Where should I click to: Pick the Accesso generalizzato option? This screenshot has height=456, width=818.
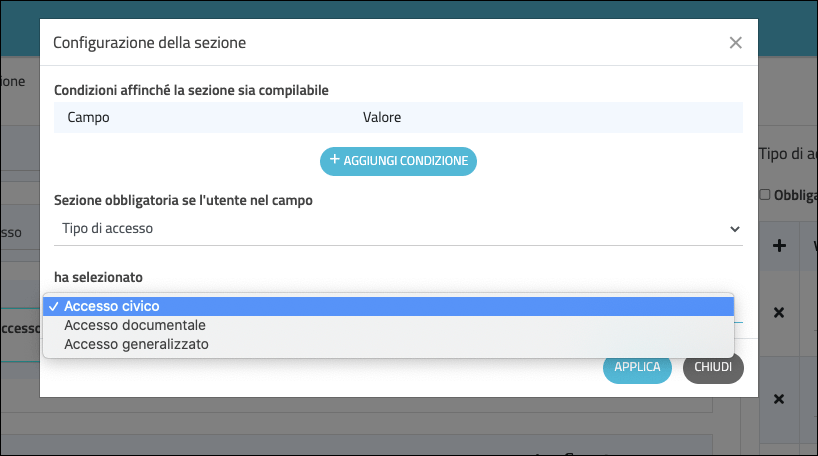pyautogui.click(x=136, y=344)
